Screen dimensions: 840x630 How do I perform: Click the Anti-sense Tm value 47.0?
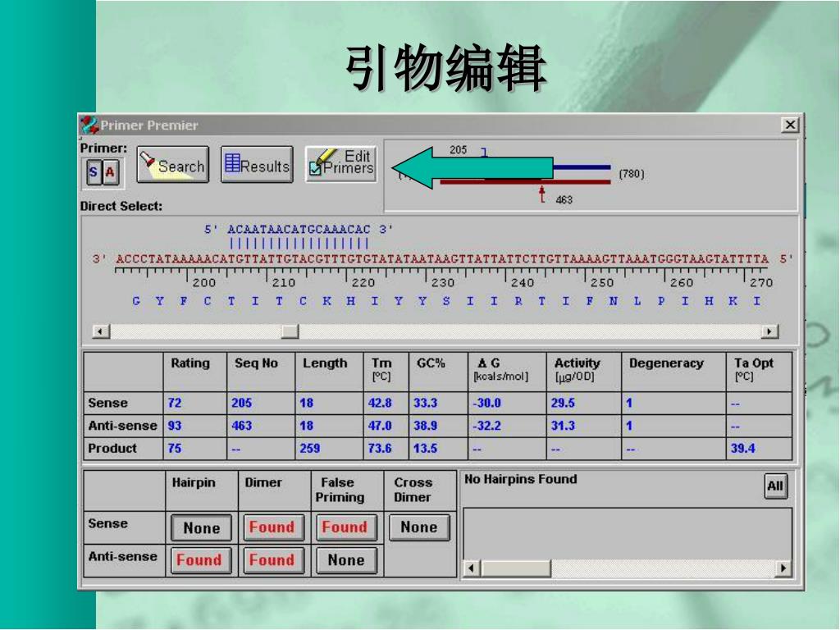coord(380,426)
